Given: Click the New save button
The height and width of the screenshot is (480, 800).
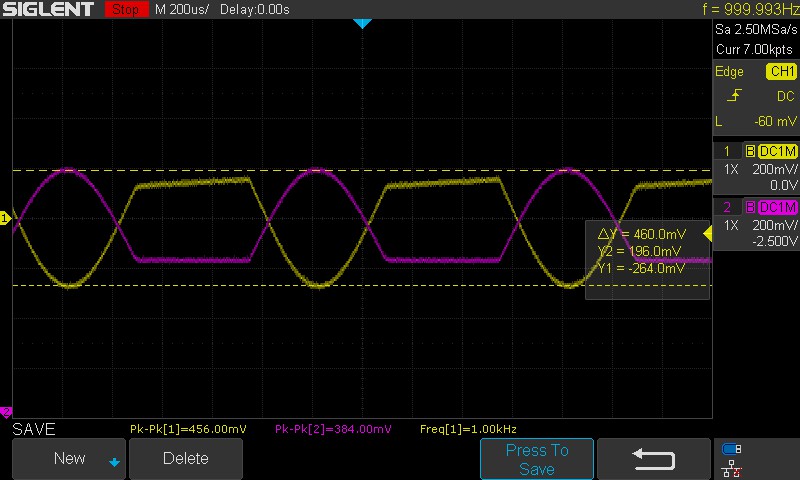Looking at the screenshot, I should point(68,458).
